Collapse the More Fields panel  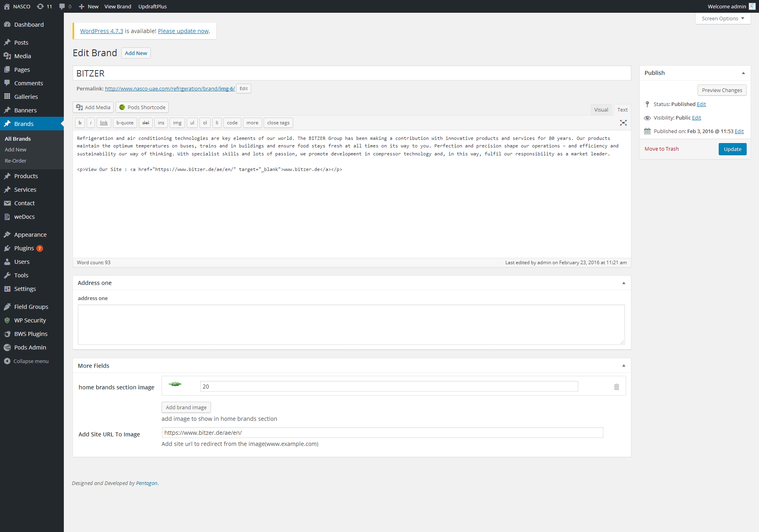click(623, 366)
